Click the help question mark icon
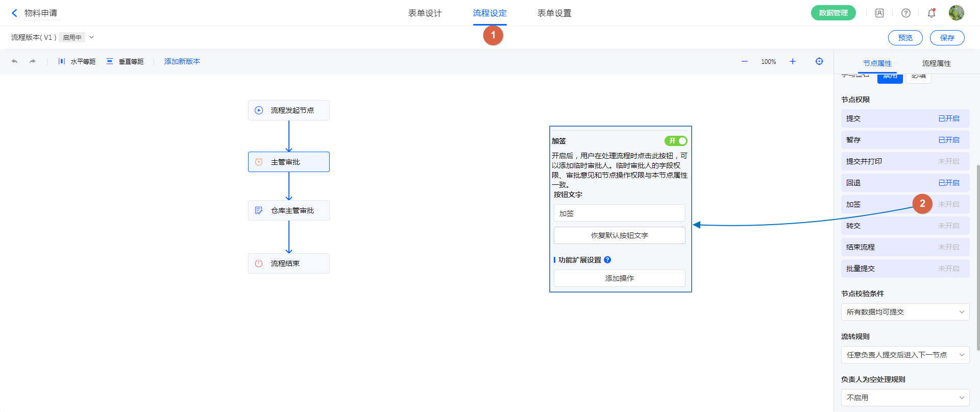Image resolution: width=980 pixels, height=412 pixels. [x=906, y=13]
